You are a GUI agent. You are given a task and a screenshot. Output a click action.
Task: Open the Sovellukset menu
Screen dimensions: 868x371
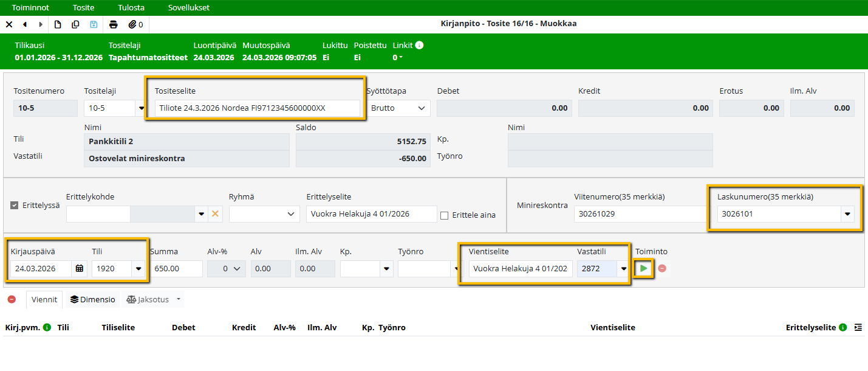189,8
